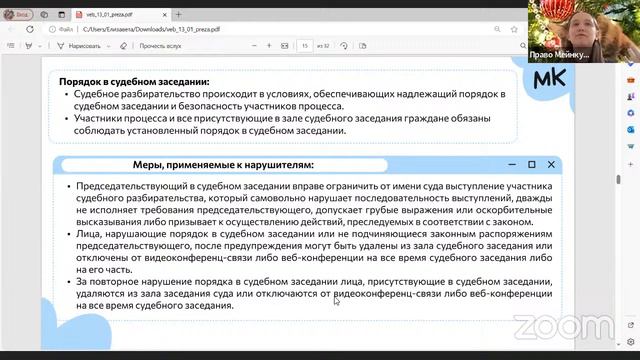The height and width of the screenshot is (360, 640).
Task: Add a sidebar app with the plus icon
Action: pos(631,164)
